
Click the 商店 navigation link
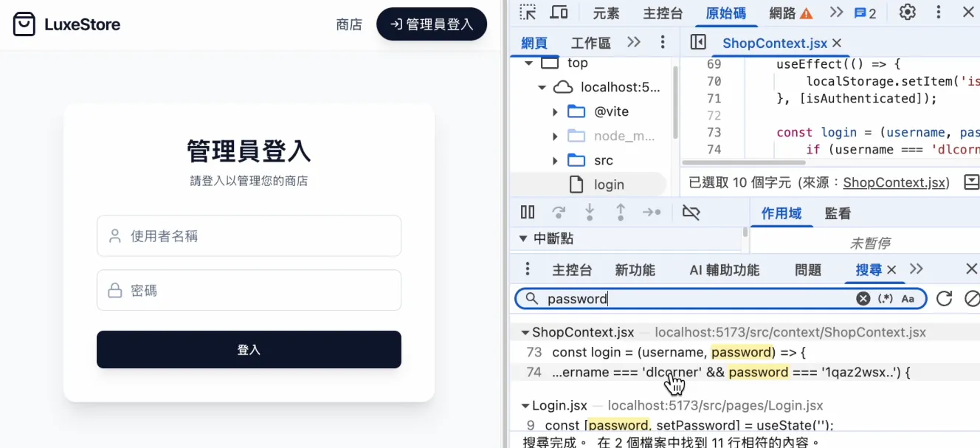pyautogui.click(x=349, y=24)
